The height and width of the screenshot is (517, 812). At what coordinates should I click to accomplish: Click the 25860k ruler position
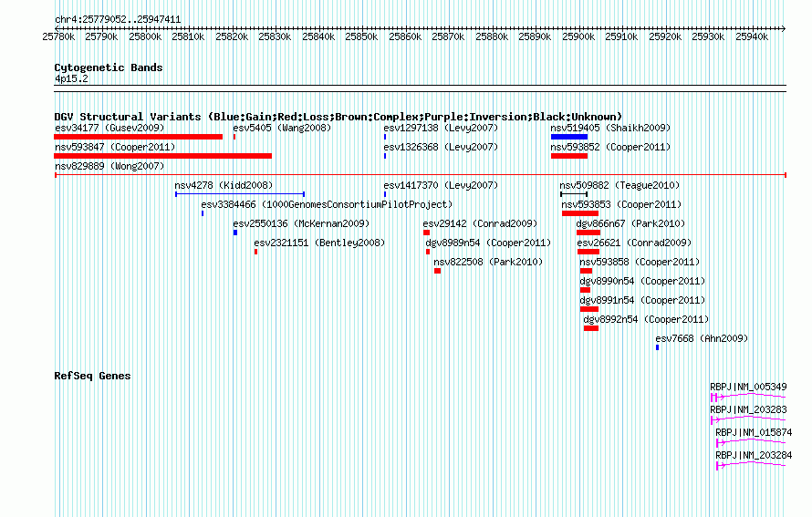405,36
